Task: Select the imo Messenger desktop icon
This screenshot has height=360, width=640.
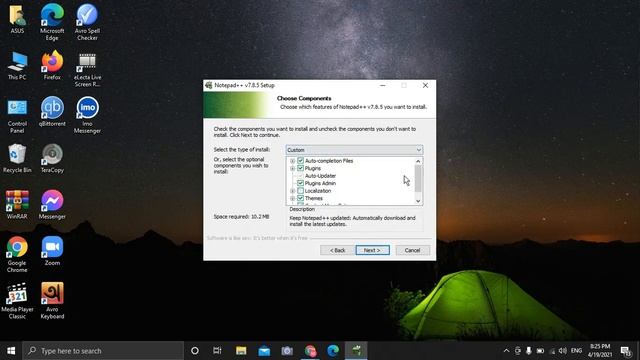Action: point(87,115)
